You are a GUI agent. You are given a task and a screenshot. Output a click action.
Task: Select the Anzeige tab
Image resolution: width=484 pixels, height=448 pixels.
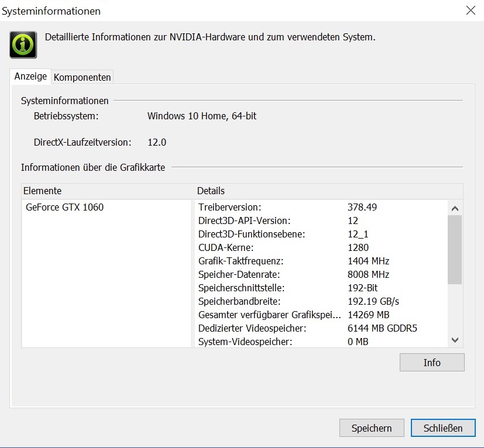pos(30,77)
